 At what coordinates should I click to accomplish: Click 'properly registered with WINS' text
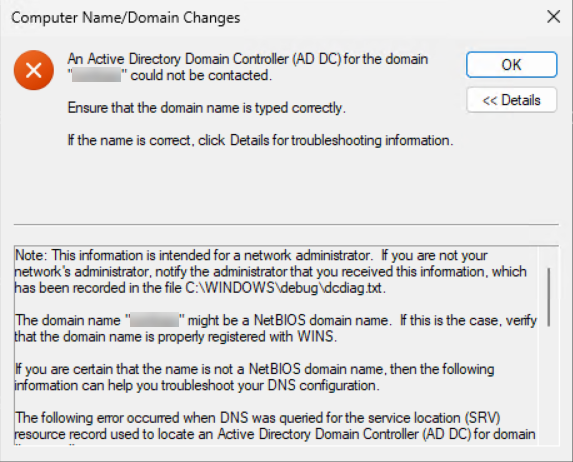pyautogui.click(x=247, y=336)
